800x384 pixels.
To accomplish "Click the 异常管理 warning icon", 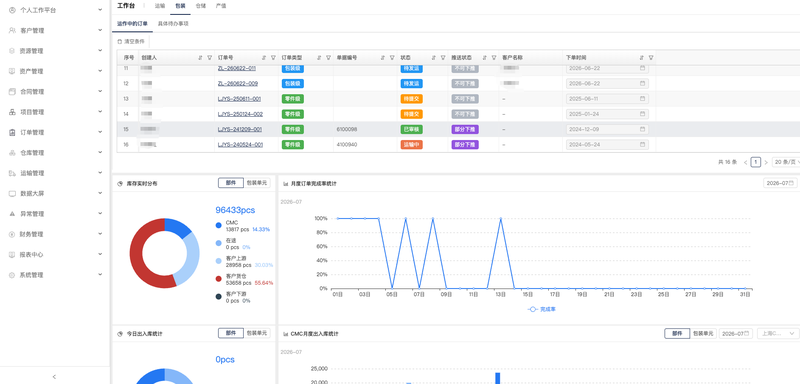I will pos(12,214).
